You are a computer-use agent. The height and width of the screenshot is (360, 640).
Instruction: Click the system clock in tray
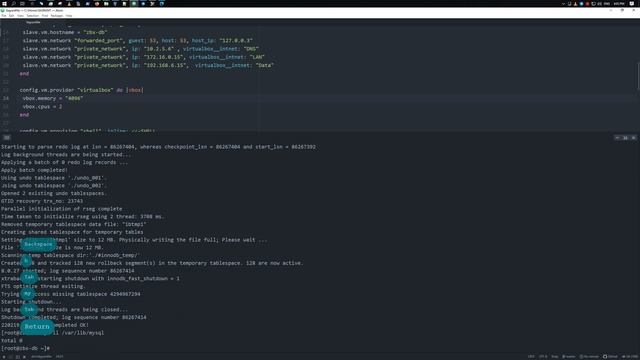pyautogui.click(x=619, y=3)
